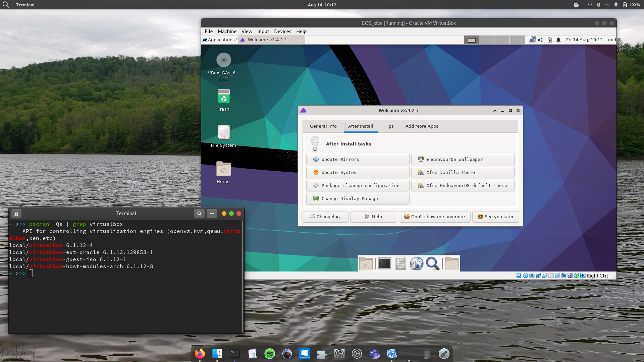Open the VirtualBox Help menu
The height and width of the screenshot is (362, 644).
302,32
